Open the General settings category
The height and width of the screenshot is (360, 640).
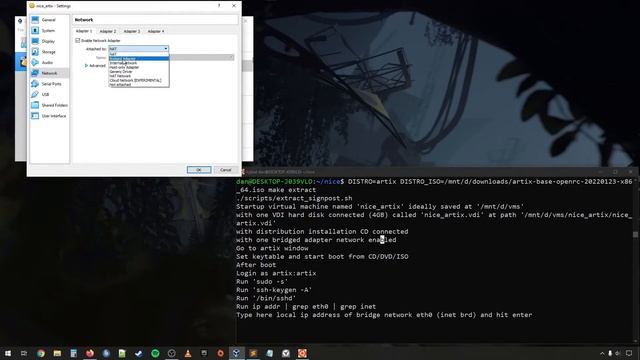49,20
